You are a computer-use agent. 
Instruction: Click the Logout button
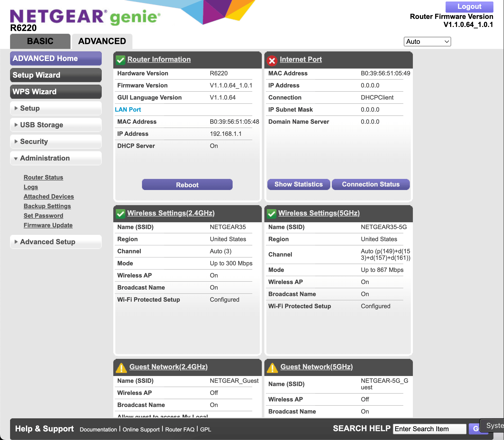pos(469,7)
